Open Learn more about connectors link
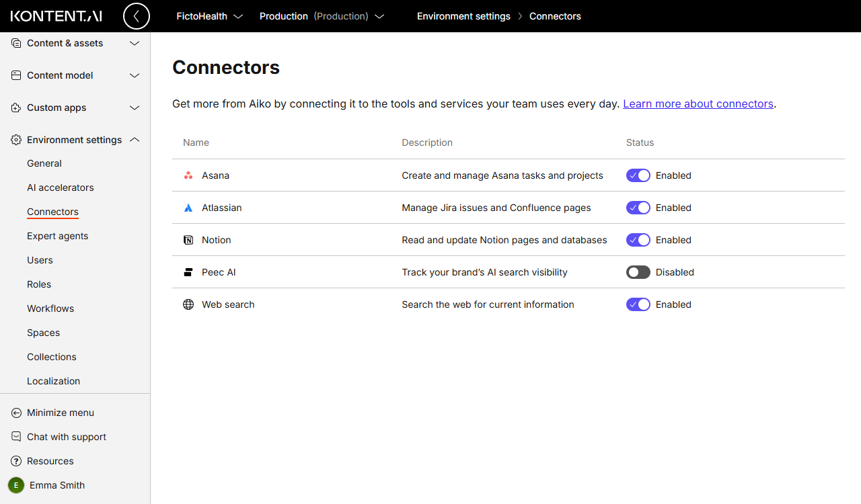Screen dimensions: 861x504 tap(698, 104)
